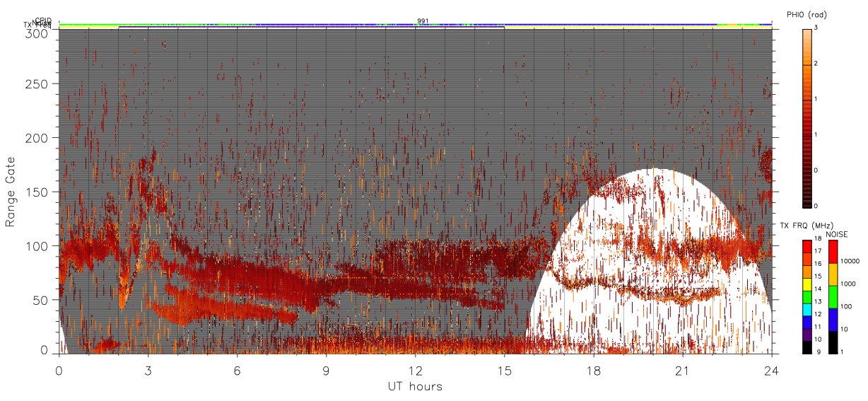The height and width of the screenshot is (401, 868).
Task: Click the yellow 14–15 MHz swatch in TX FRQ legend
Action: coord(807,284)
